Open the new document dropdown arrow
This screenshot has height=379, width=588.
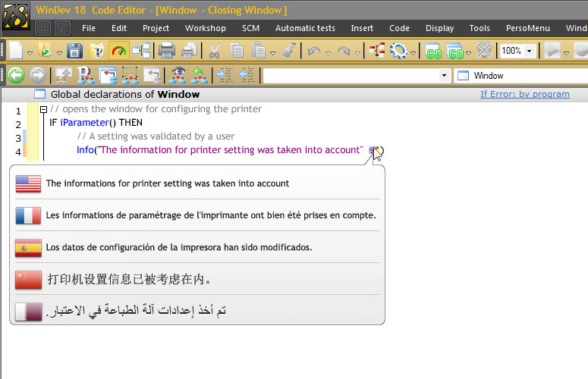tap(30, 53)
